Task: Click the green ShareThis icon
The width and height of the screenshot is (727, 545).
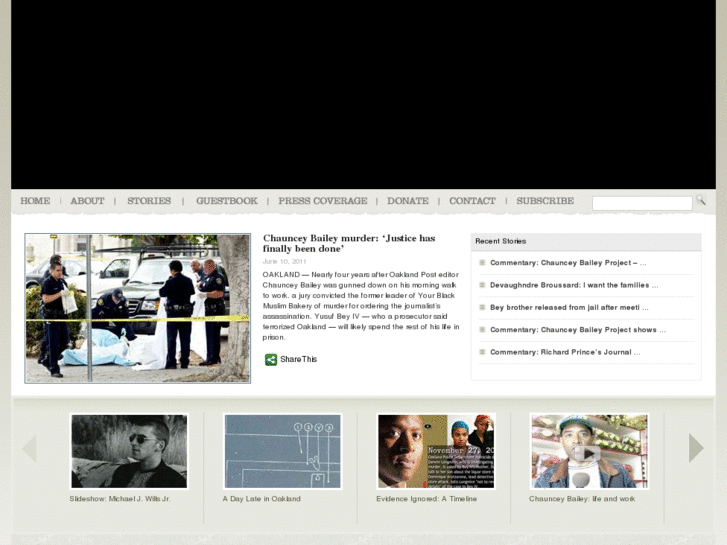Action: coord(271,359)
